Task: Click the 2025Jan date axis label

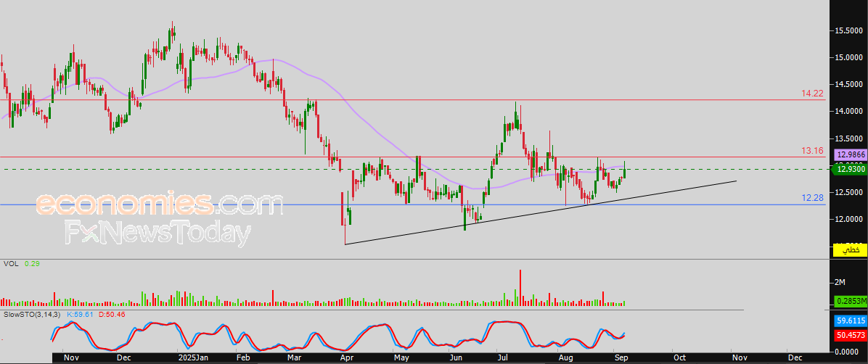Action: click(193, 358)
